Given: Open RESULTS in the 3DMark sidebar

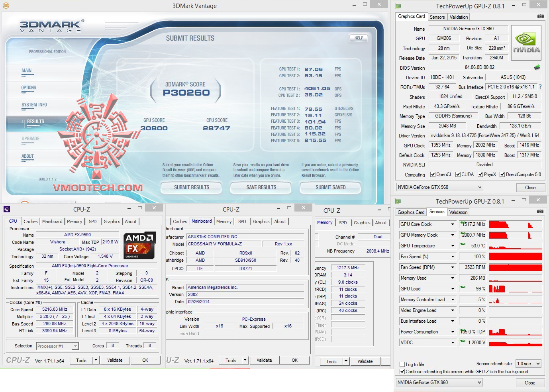Looking at the screenshot, I should click(x=35, y=122).
